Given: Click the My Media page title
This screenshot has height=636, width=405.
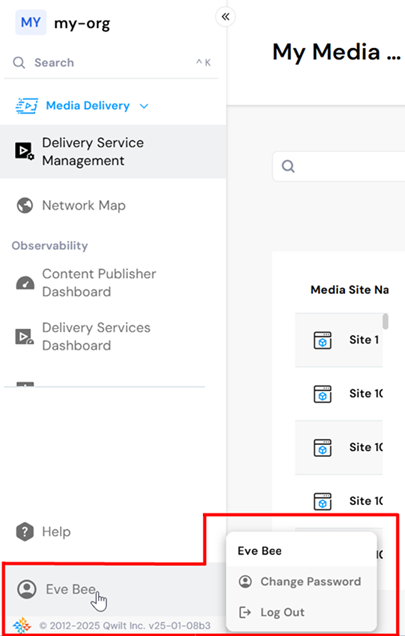Looking at the screenshot, I should pos(336,52).
